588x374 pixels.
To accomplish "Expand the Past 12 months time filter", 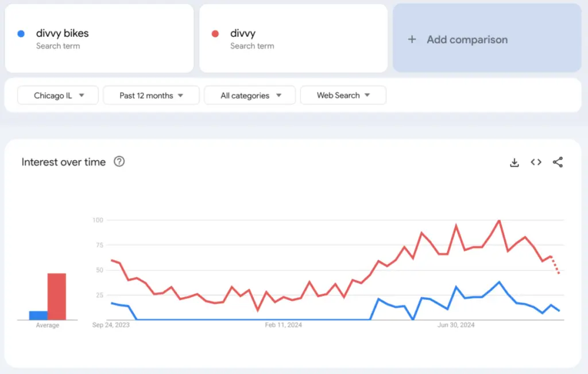I will pos(151,95).
